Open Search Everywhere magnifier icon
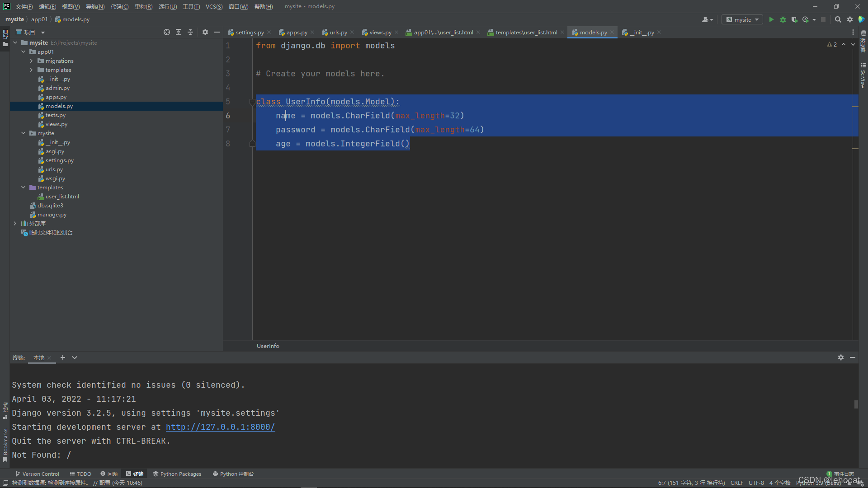Screen dimensions: 868x488 coord(838,19)
